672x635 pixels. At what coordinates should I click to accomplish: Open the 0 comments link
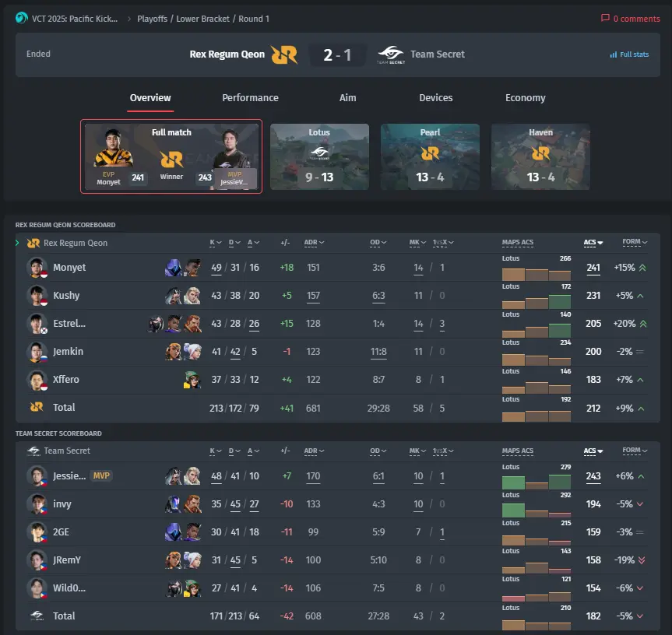click(x=631, y=19)
